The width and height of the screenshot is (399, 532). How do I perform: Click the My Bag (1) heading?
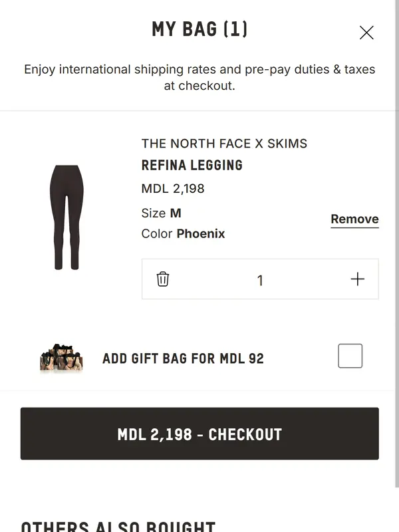[x=199, y=29]
